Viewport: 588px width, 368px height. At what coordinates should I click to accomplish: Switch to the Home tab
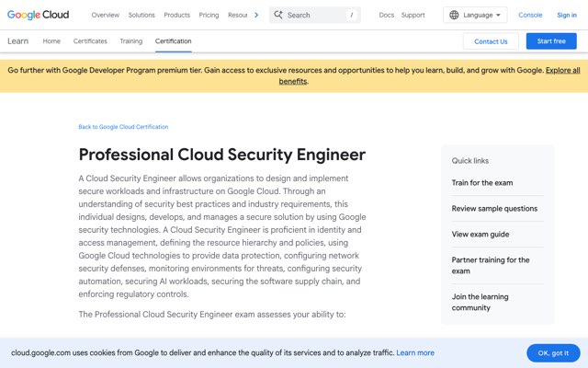[x=51, y=40]
